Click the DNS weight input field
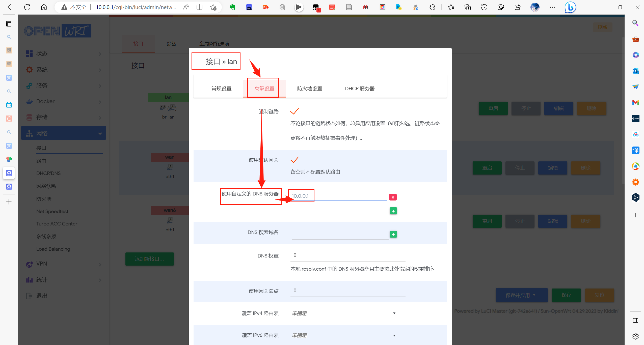Viewport: 644px width, 345px height. [x=347, y=255]
